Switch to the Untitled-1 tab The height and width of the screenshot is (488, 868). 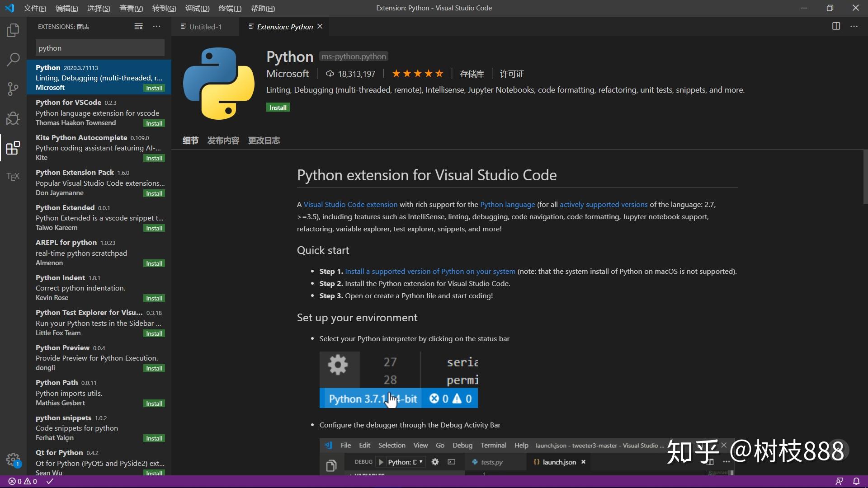pyautogui.click(x=206, y=27)
